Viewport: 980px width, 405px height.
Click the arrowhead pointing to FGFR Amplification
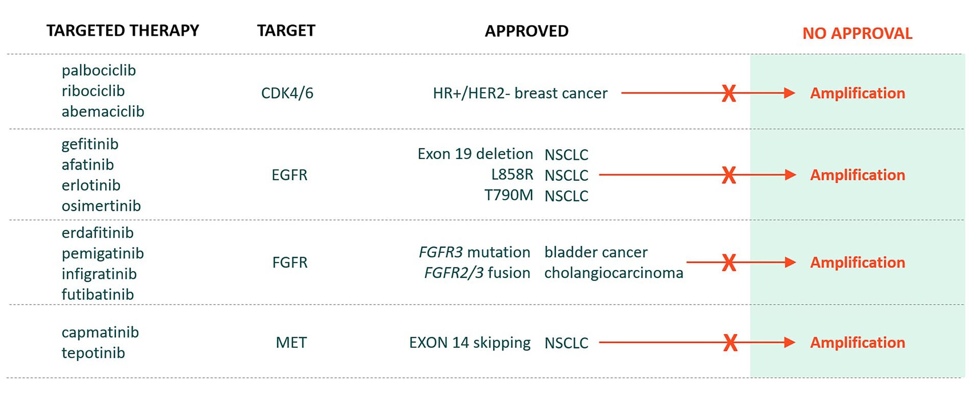coord(790,262)
